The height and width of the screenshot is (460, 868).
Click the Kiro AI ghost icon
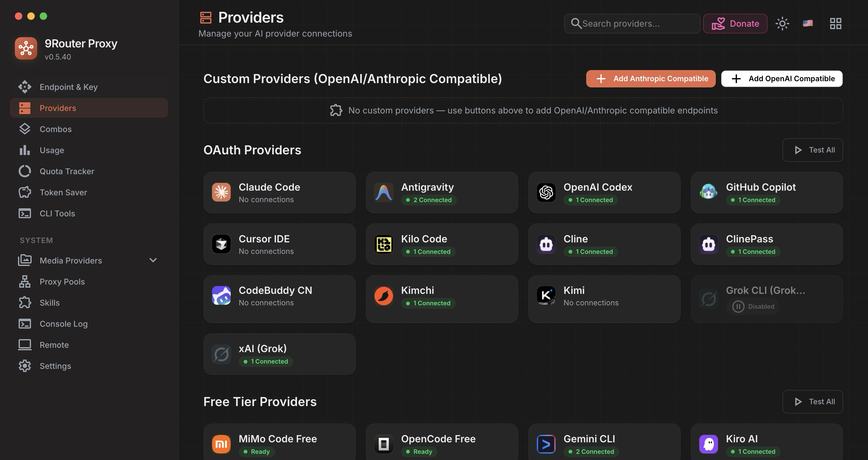tap(708, 444)
